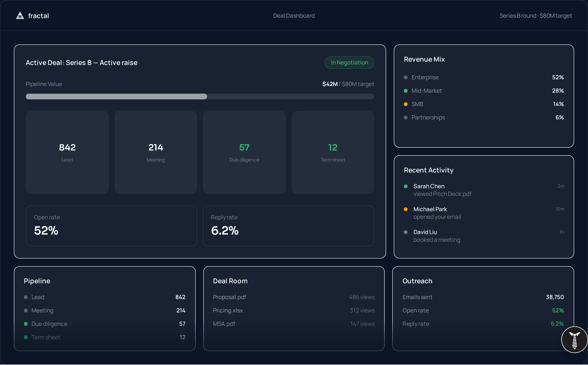Select Mid-Market row in Revenue Mix
Viewport: 588px width, 365px height.
tap(484, 91)
